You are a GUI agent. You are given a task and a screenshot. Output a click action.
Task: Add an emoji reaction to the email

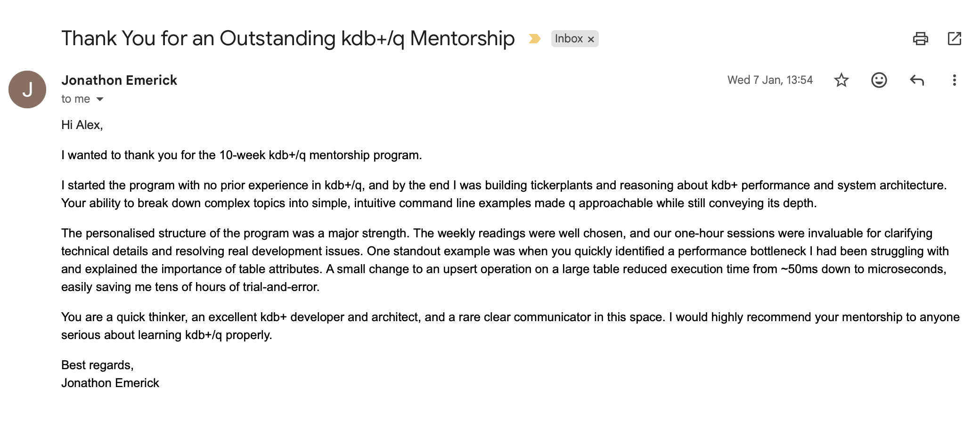click(879, 80)
